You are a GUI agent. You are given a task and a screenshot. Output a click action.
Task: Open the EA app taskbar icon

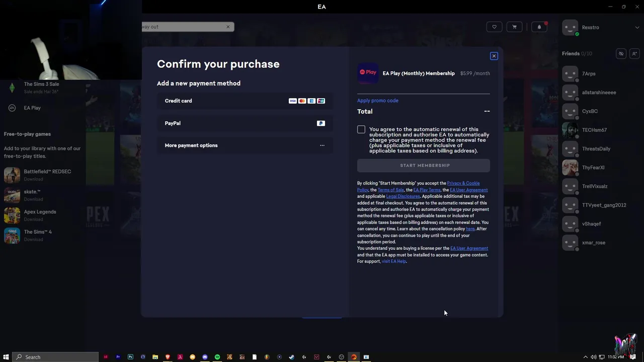click(x=354, y=357)
